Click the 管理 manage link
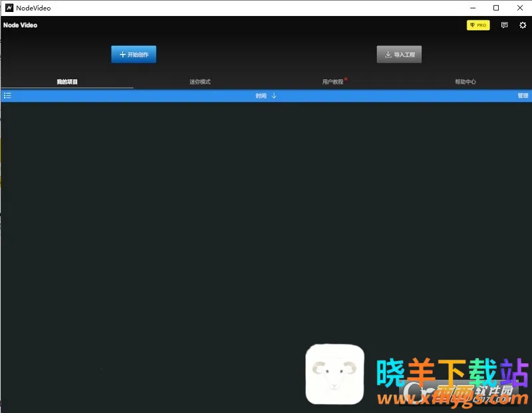 click(x=523, y=96)
